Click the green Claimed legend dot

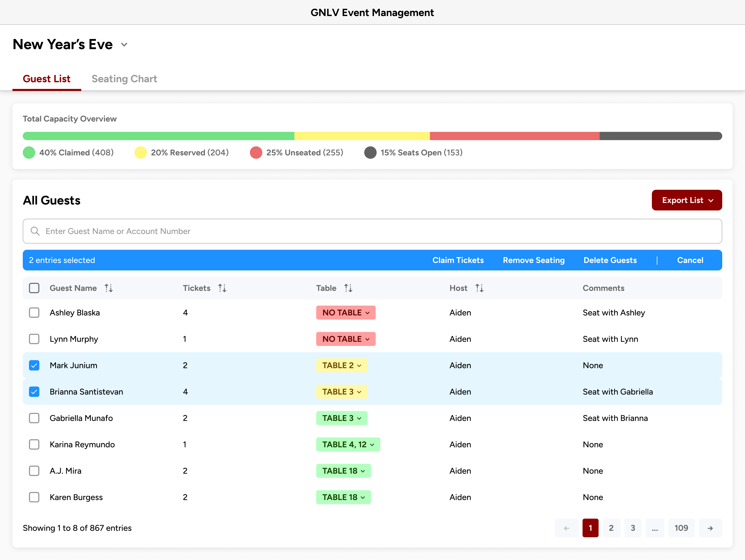point(29,152)
